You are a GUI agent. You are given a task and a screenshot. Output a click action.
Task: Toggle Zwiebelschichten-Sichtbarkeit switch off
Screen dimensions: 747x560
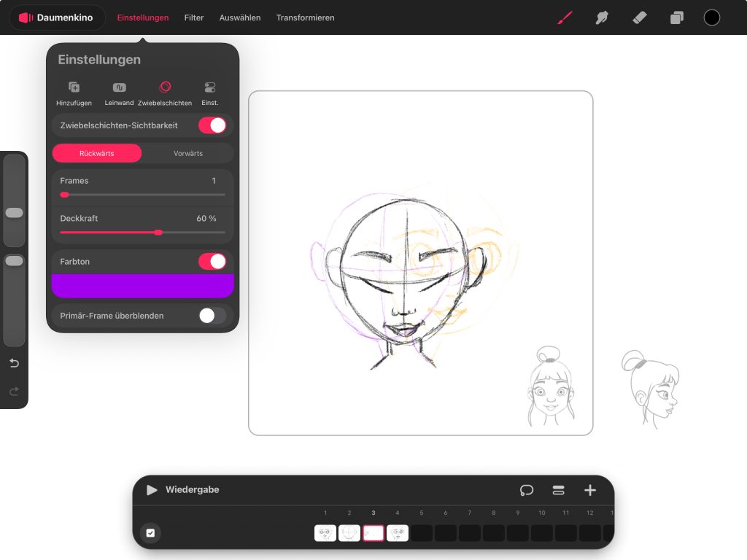(x=212, y=125)
